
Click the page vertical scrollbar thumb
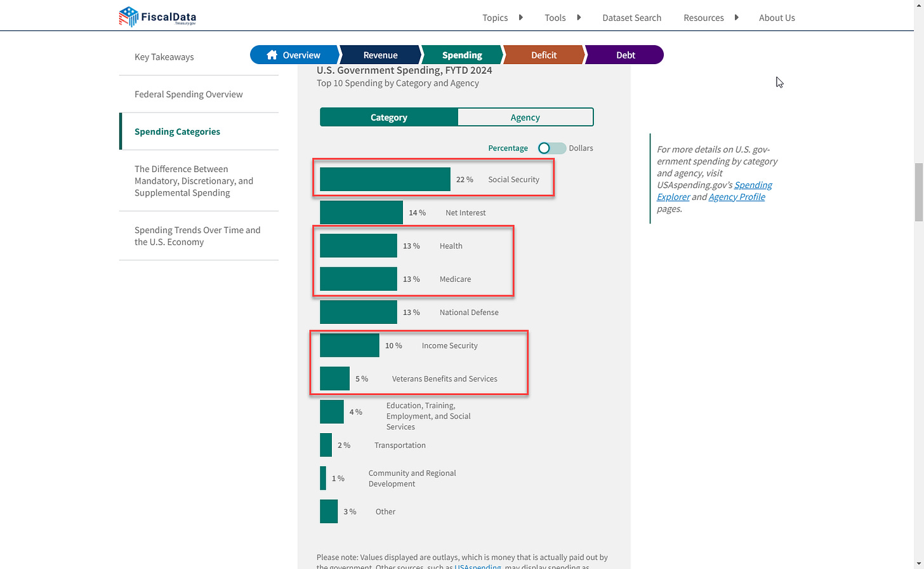(x=919, y=192)
